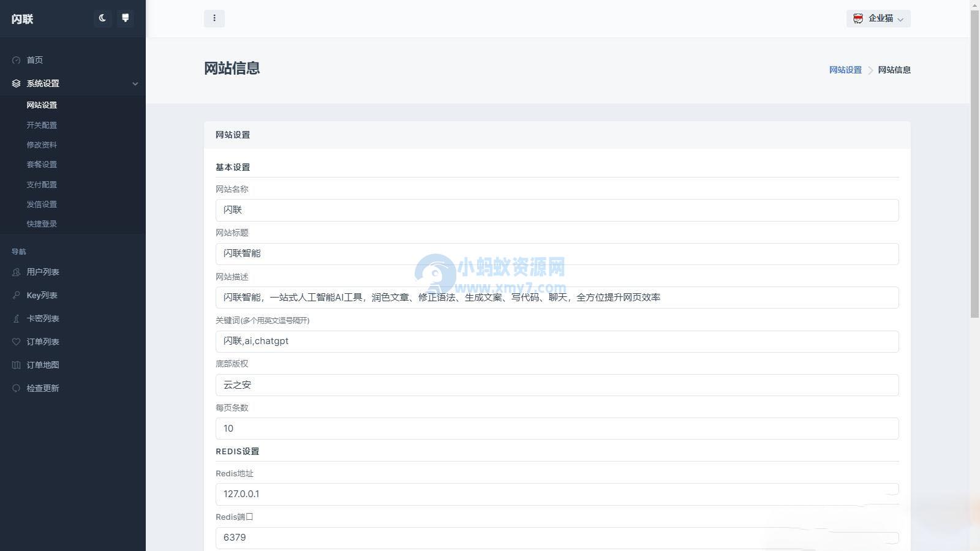
Task: Click the 关键词 input field
Action: (557, 341)
